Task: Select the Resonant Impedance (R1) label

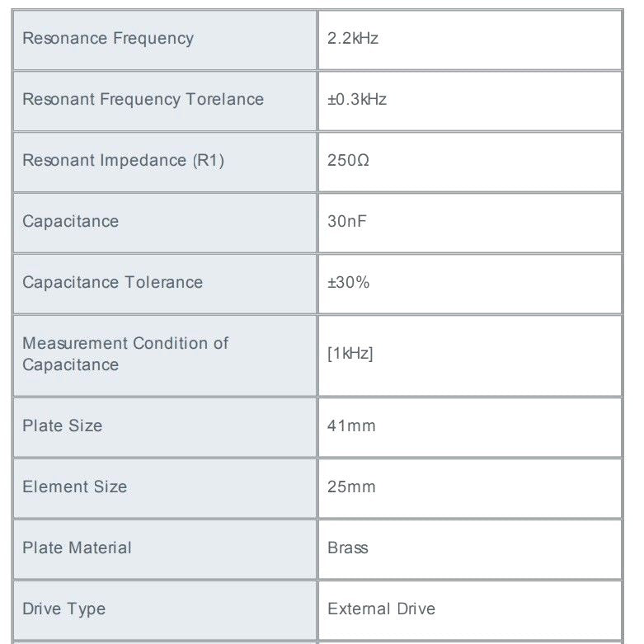Action: 123,161
